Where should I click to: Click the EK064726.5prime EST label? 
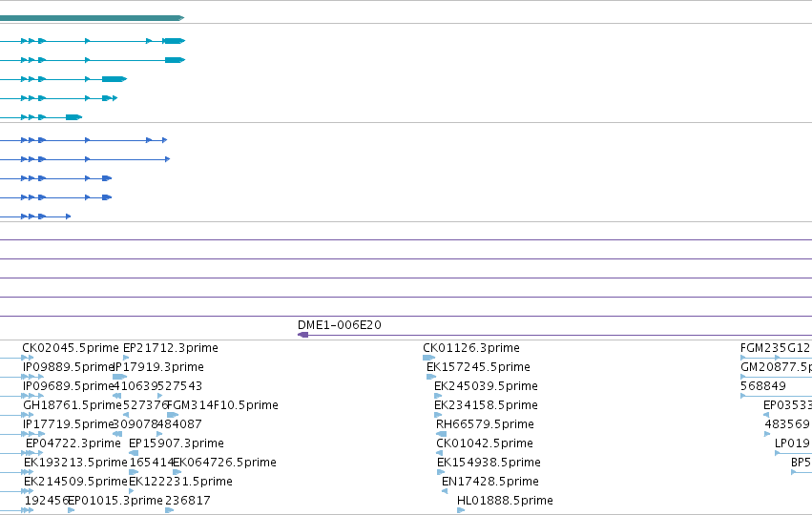click(x=225, y=463)
